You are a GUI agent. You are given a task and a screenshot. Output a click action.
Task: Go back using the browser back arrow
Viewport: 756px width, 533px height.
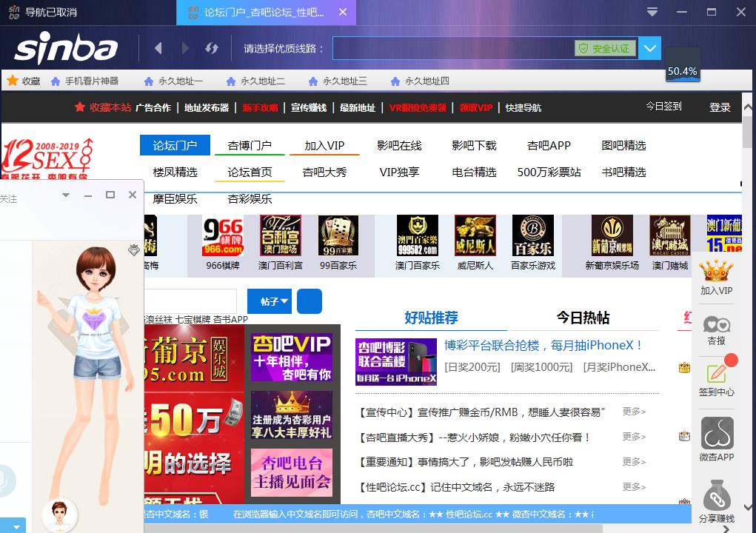point(158,48)
